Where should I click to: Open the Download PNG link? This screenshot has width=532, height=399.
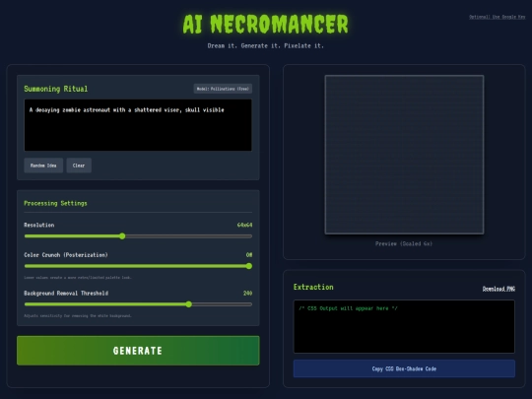click(499, 289)
